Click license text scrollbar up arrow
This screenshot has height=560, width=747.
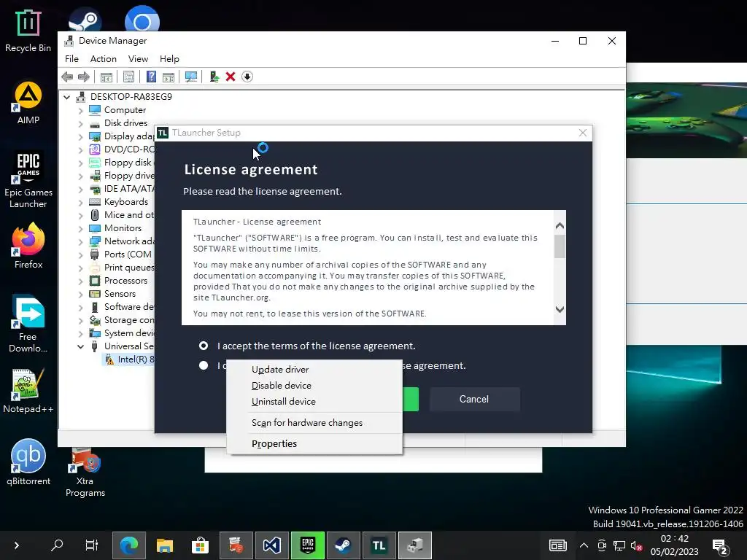(560, 226)
